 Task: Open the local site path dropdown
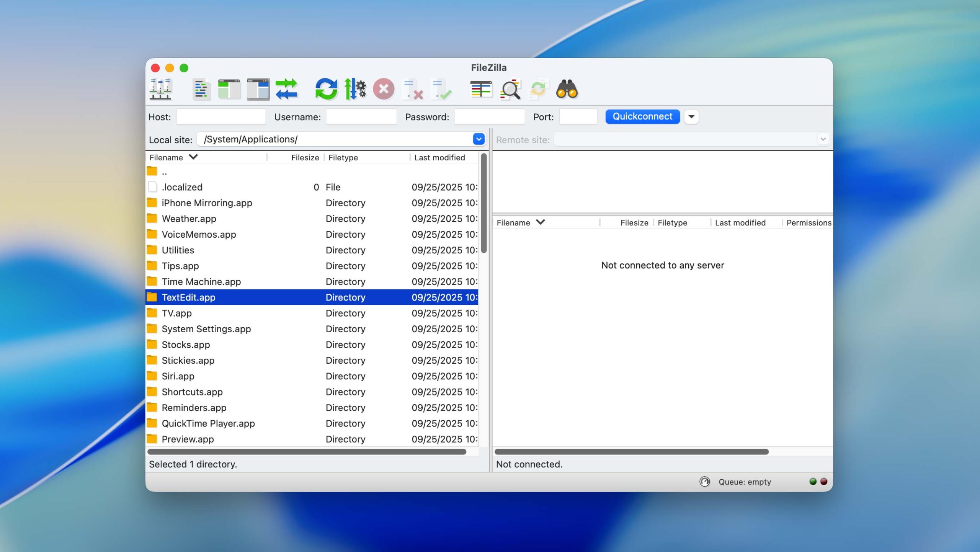478,139
